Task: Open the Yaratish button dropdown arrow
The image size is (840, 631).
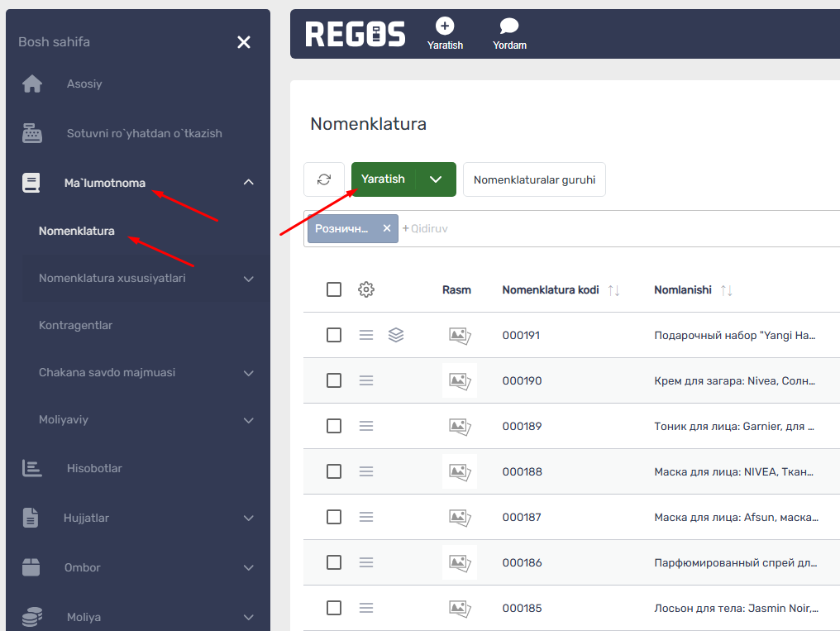Action: click(436, 179)
